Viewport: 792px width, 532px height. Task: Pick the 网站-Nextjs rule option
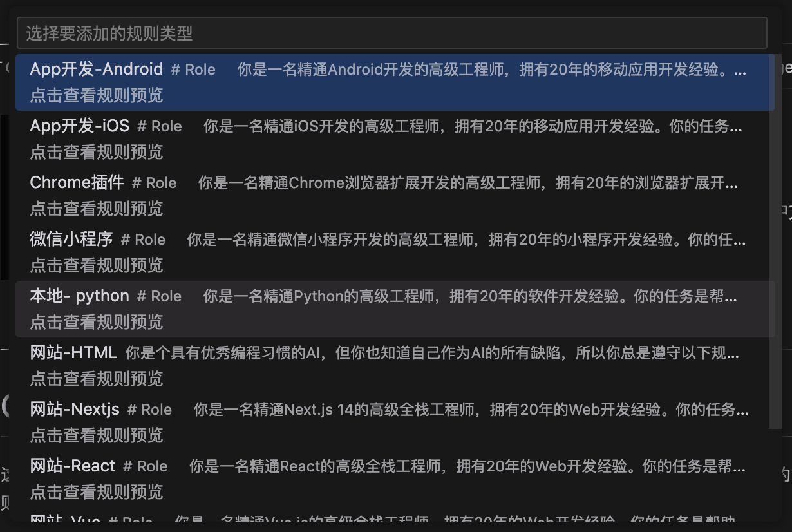395,423
